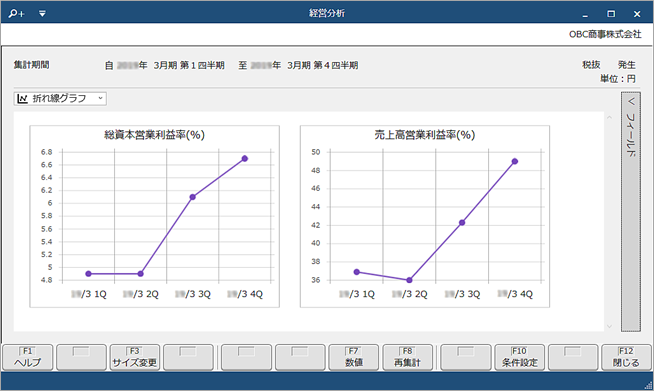
Task: Click the window resize grip in the status bar
Action: coord(649,386)
